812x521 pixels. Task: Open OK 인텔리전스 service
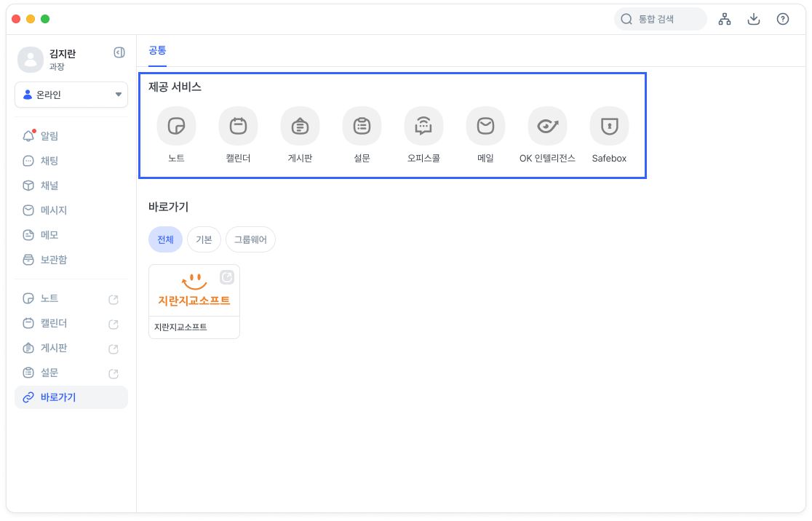tap(547, 125)
